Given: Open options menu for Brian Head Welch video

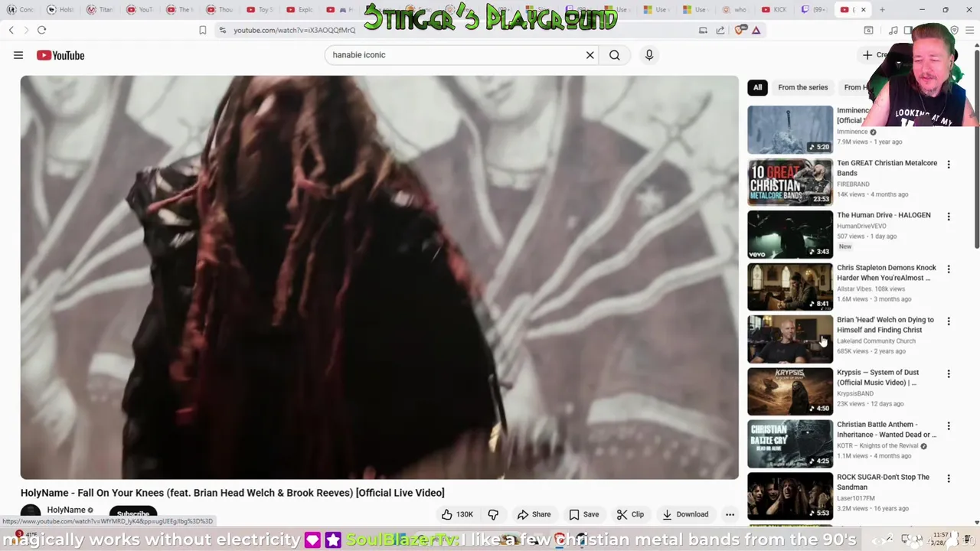Looking at the screenshot, I should click(949, 321).
